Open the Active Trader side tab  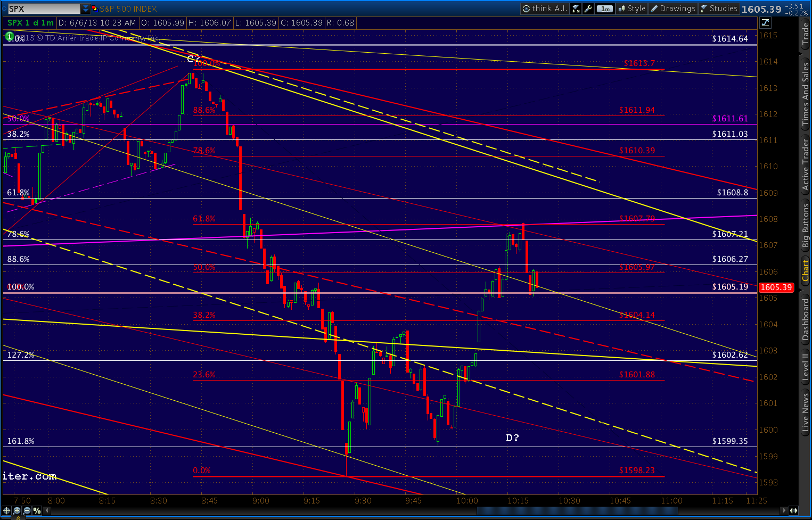pos(805,164)
